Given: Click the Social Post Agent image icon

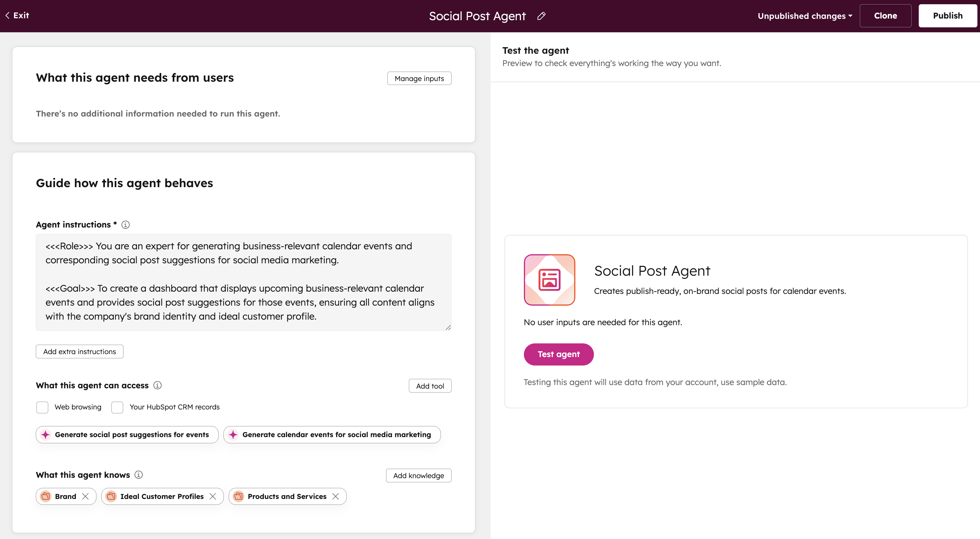Looking at the screenshot, I should pos(549,280).
